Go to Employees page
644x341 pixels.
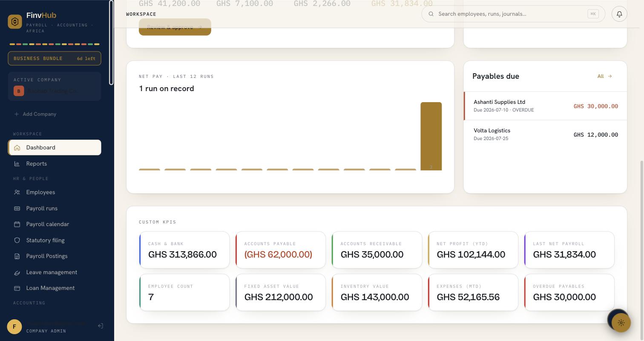pyautogui.click(x=55, y=192)
